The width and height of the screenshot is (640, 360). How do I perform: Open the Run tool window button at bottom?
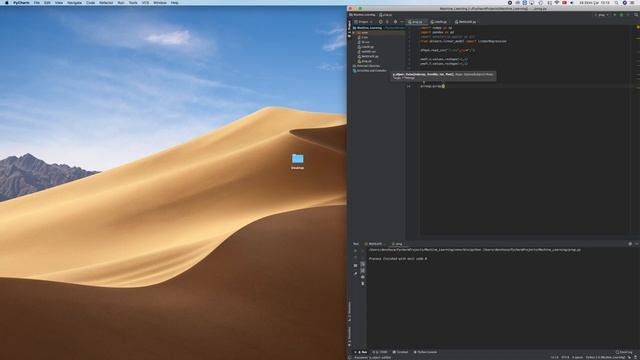(x=362, y=352)
